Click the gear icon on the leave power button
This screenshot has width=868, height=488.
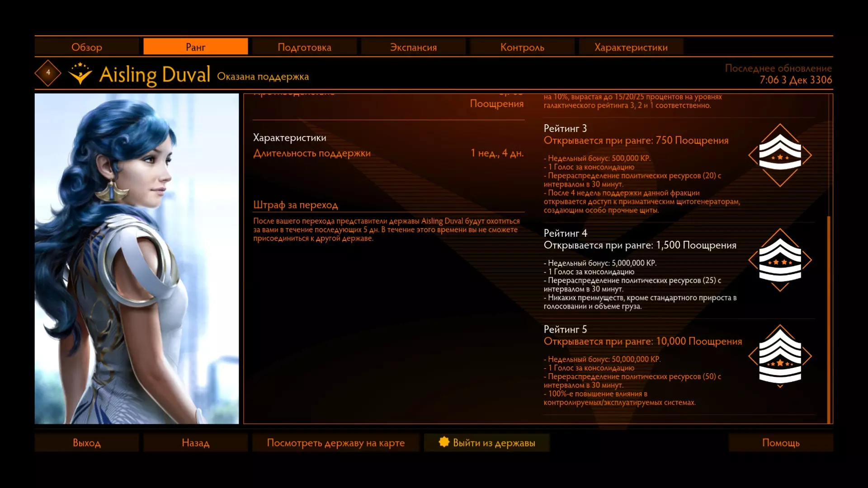tap(444, 442)
